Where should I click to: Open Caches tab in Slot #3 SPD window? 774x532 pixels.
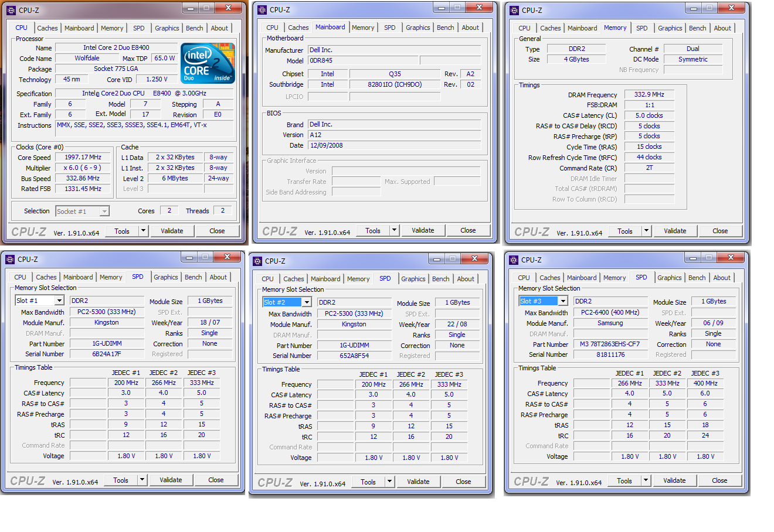(x=550, y=278)
